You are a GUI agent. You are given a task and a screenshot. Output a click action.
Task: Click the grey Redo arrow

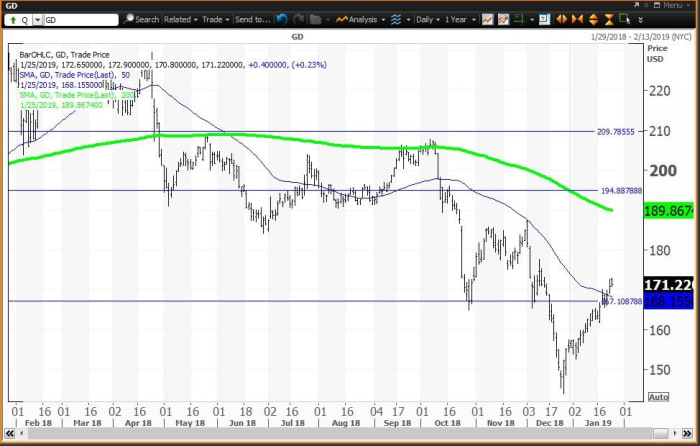pyautogui.click(x=299, y=19)
